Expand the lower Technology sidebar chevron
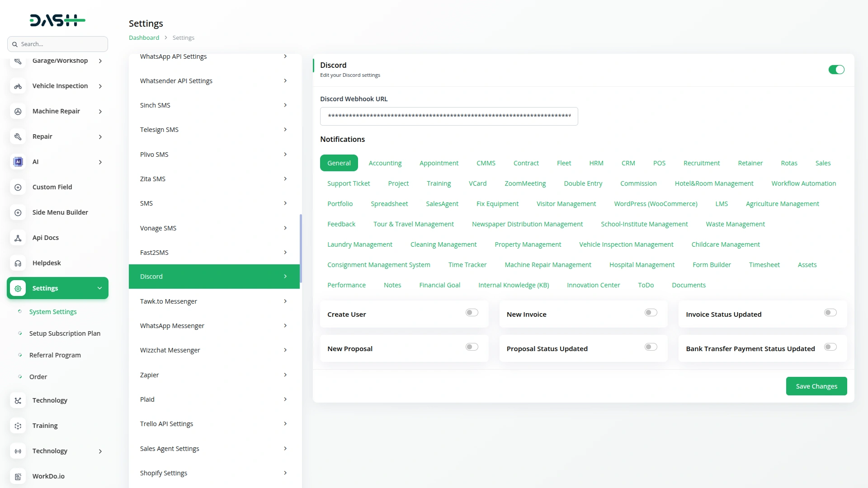 (100, 451)
